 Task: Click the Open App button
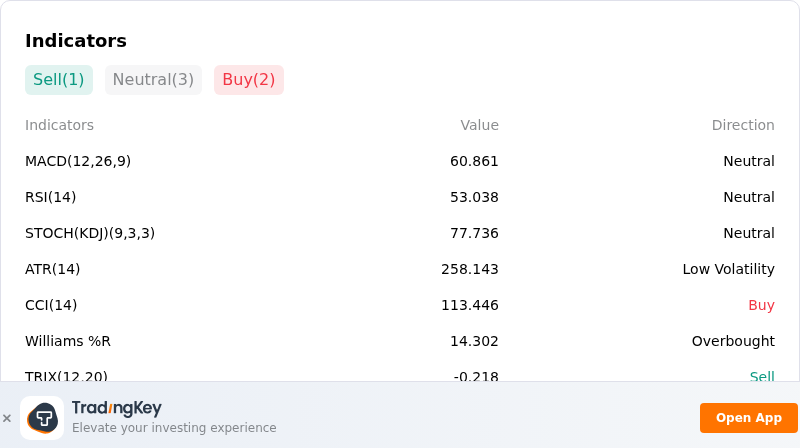[x=748, y=418]
